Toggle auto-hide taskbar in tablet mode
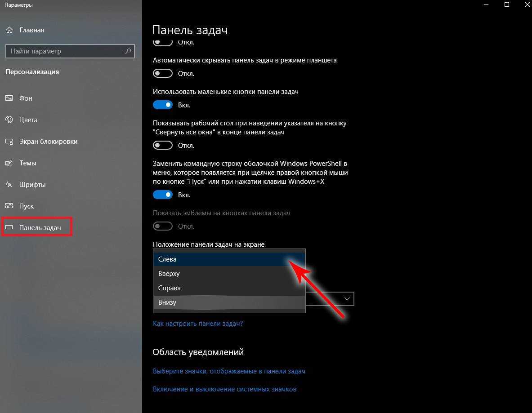 (162, 73)
